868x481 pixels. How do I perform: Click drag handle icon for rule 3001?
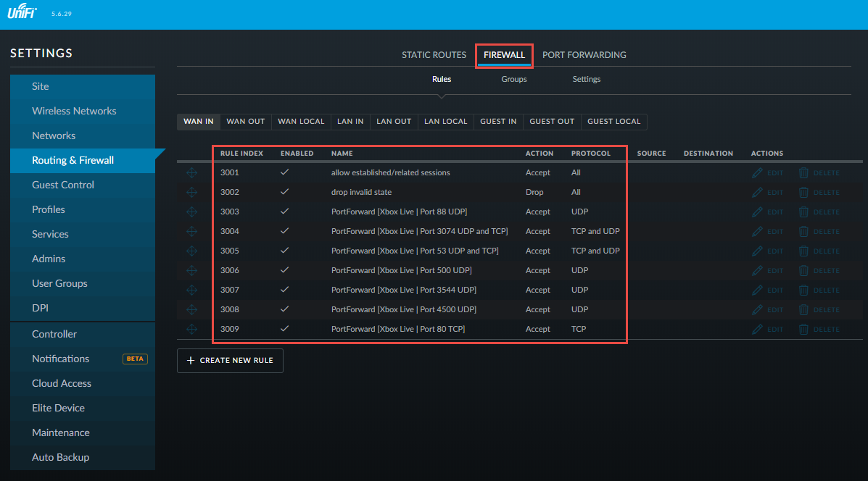click(x=191, y=173)
